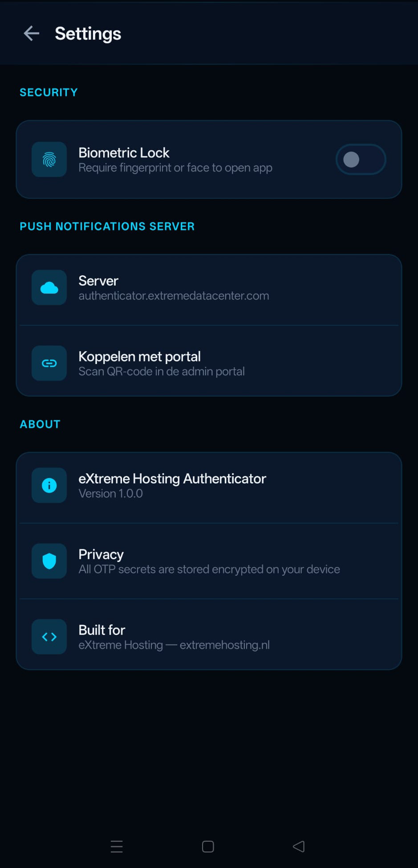The width and height of the screenshot is (418, 868).
Task: Click the authenticator.extremedatacenter.com server address
Action: click(174, 295)
